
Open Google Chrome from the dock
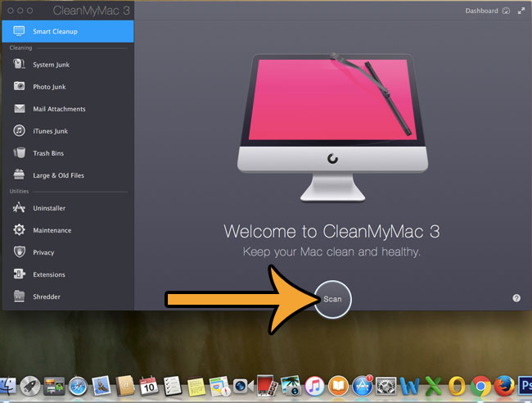pyautogui.click(x=480, y=387)
